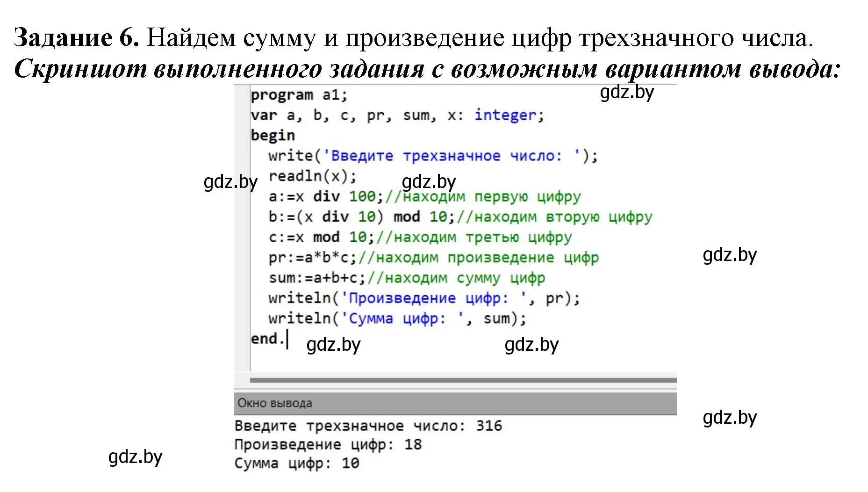Click the writeln 'Сумма цифр: ' line
This screenshot has height=492, width=868.
pos(397,318)
